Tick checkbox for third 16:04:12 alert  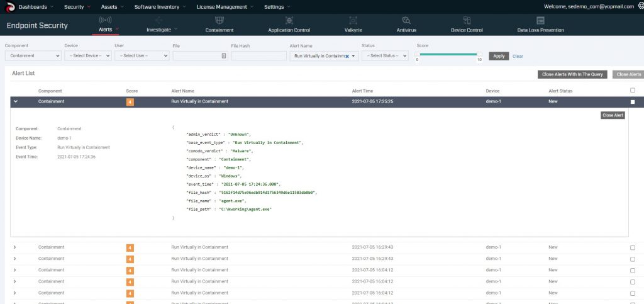tap(633, 294)
